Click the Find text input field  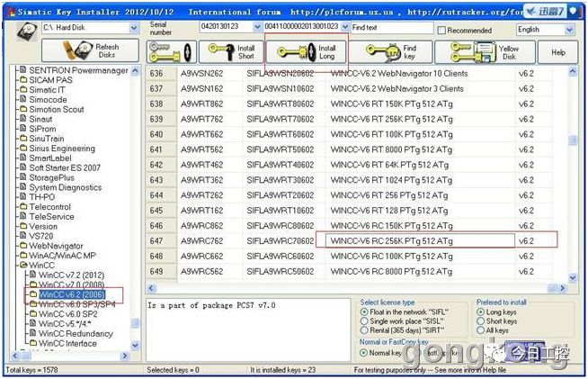tap(391, 27)
